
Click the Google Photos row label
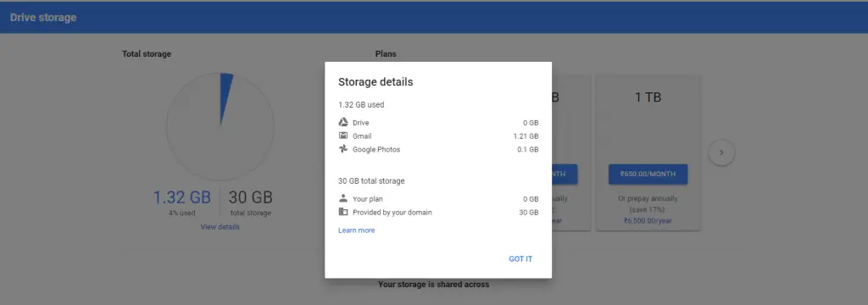[x=376, y=149]
